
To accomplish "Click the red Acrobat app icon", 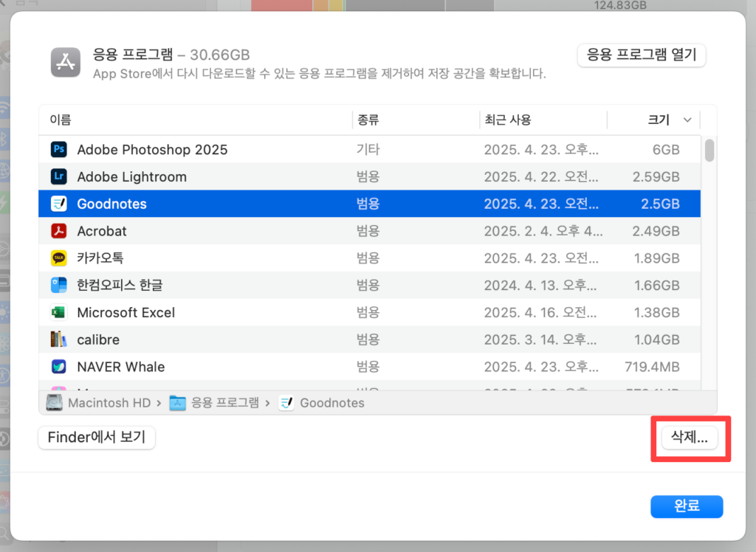I will click(x=59, y=231).
